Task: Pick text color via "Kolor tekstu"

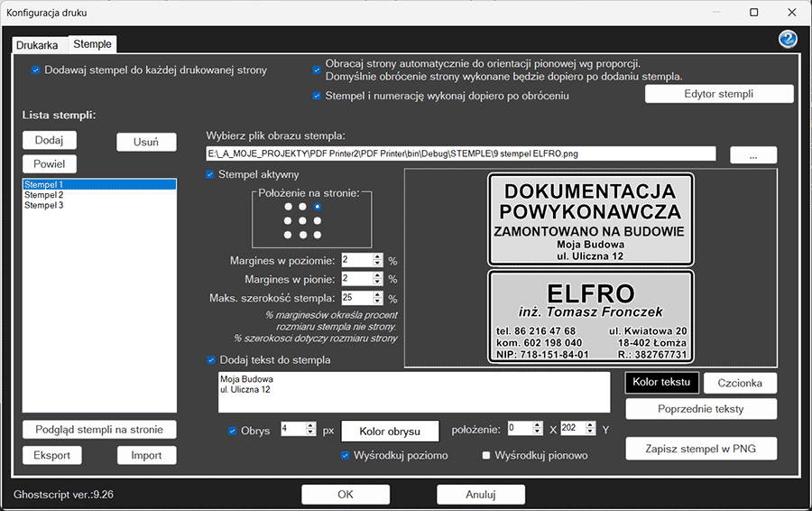Action: point(660,382)
